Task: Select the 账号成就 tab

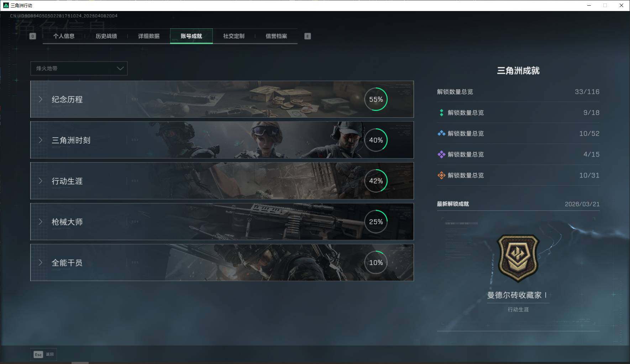Action: (191, 36)
